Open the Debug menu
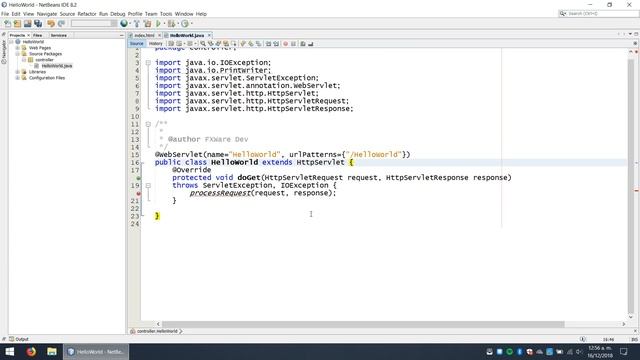640x360 pixels. click(118, 14)
